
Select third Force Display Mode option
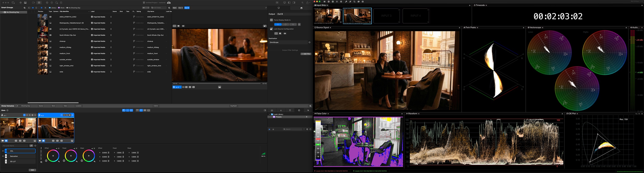(x=293, y=24)
